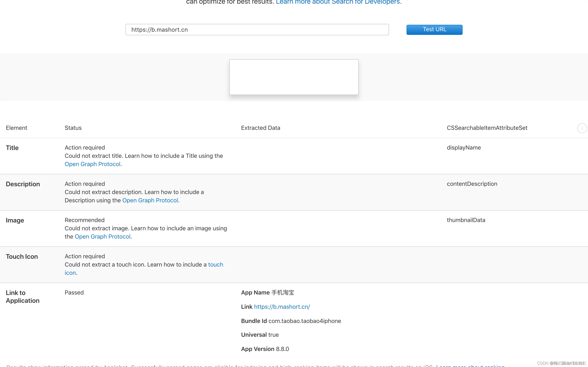Open the https://b.mashort.cn/ extracted link
Screen dimensions: 588x367
tap(282, 307)
